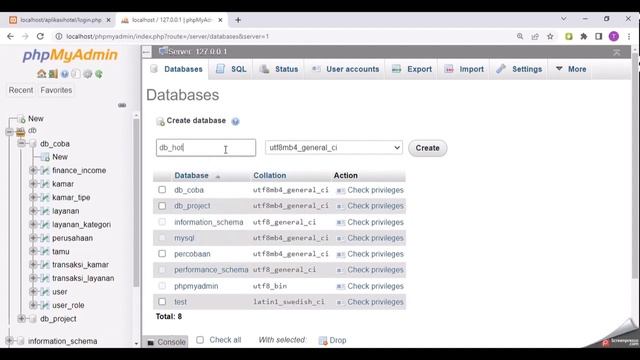The height and width of the screenshot is (360, 640).
Task: Check the percobaan database checkbox
Action: point(162,254)
